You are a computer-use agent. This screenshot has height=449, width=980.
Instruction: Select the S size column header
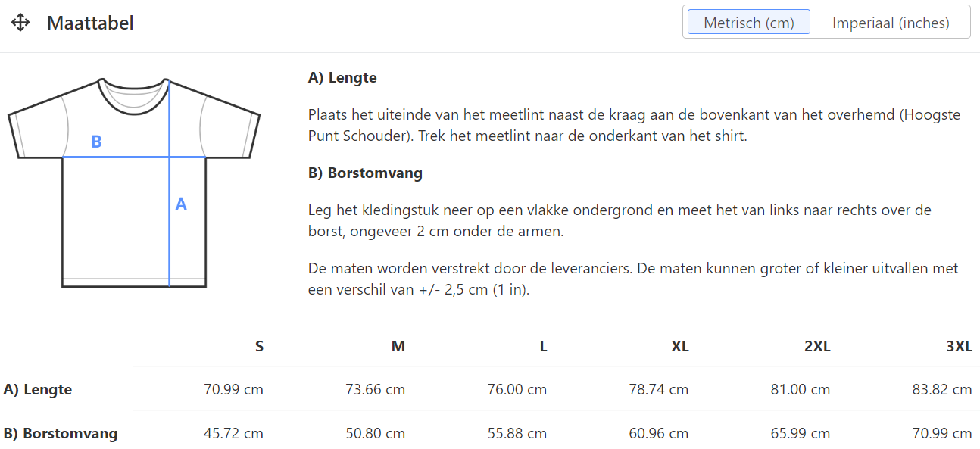[259, 346]
